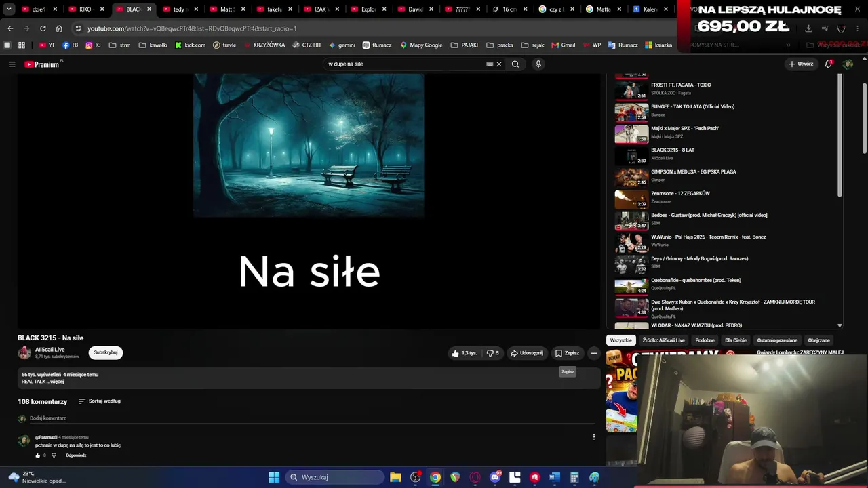The image size is (868, 488).
Task: Open Paint app from taskbar
Action: point(595,477)
